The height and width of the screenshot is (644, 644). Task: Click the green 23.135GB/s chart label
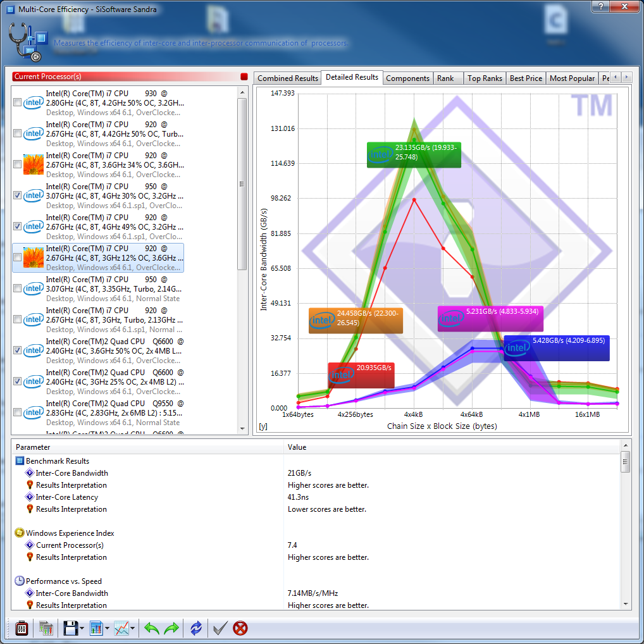pyautogui.click(x=414, y=155)
